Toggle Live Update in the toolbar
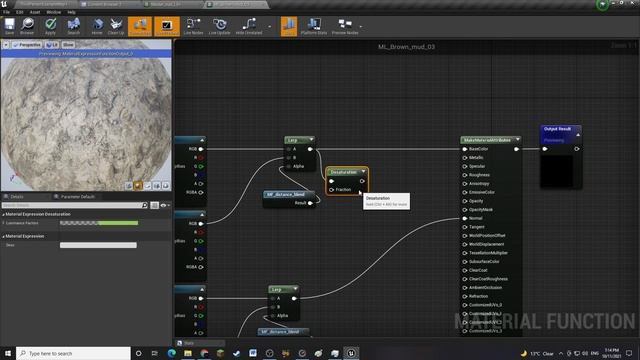640x360 pixels. click(x=220, y=26)
